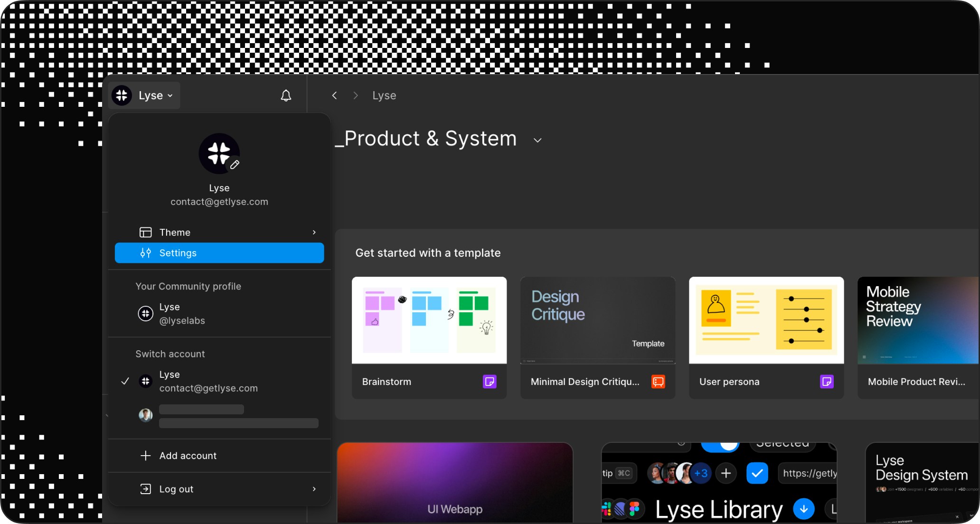980x524 pixels.
Task: Open the FigJam icon on the User persona card
Action: (827, 381)
